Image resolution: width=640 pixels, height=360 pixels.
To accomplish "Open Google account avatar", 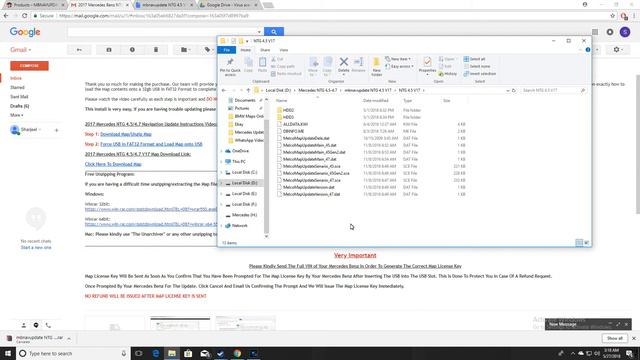I will [625, 32].
